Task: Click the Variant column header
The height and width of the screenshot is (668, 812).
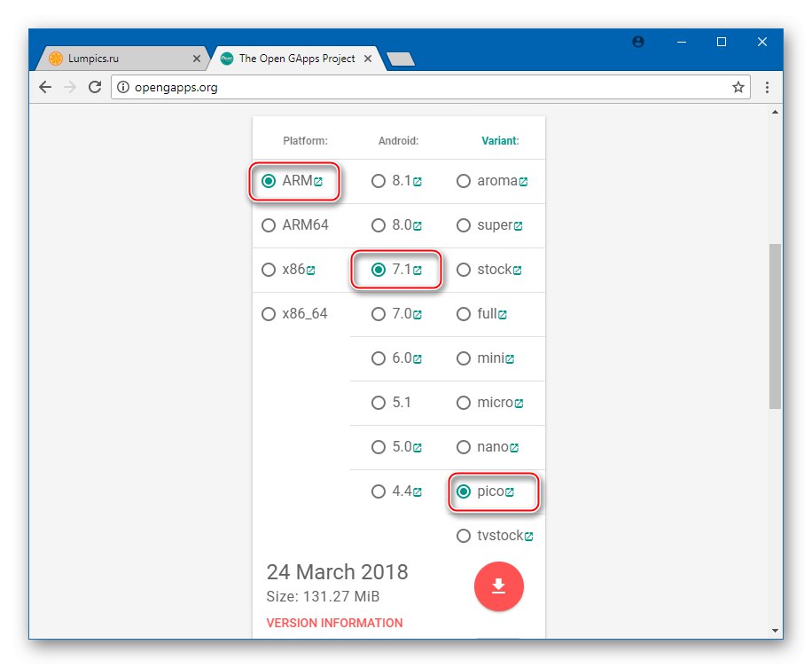Action: pos(500,141)
